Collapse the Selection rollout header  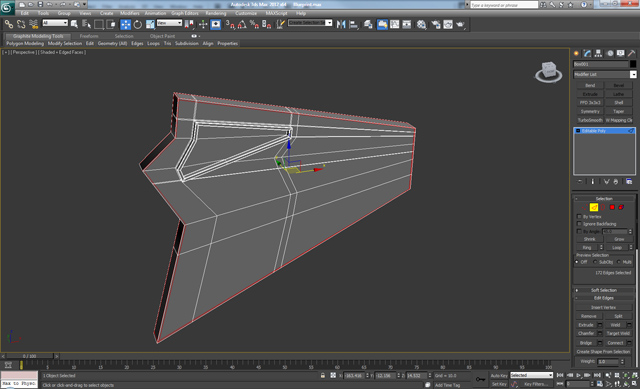604,199
